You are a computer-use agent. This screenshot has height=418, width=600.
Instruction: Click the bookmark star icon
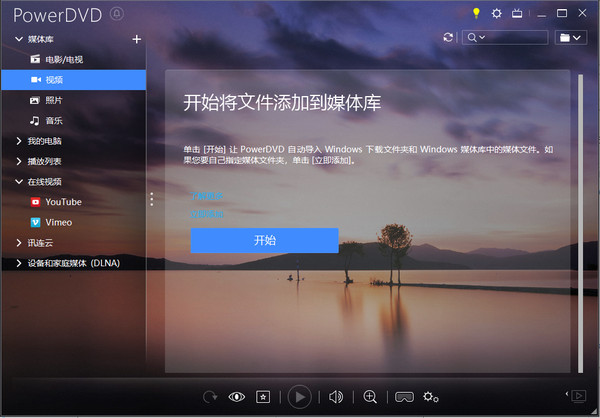click(x=264, y=397)
